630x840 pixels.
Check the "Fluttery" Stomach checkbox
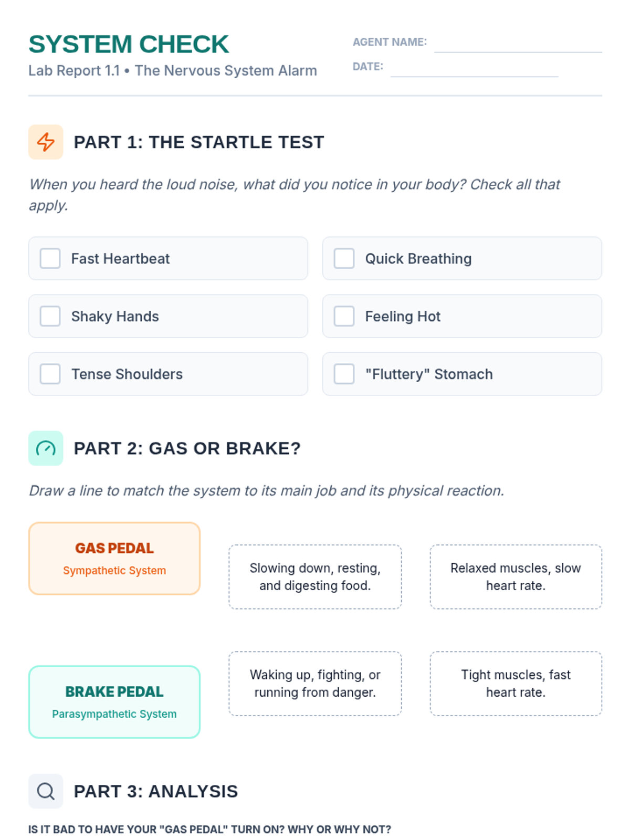point(344,374)
